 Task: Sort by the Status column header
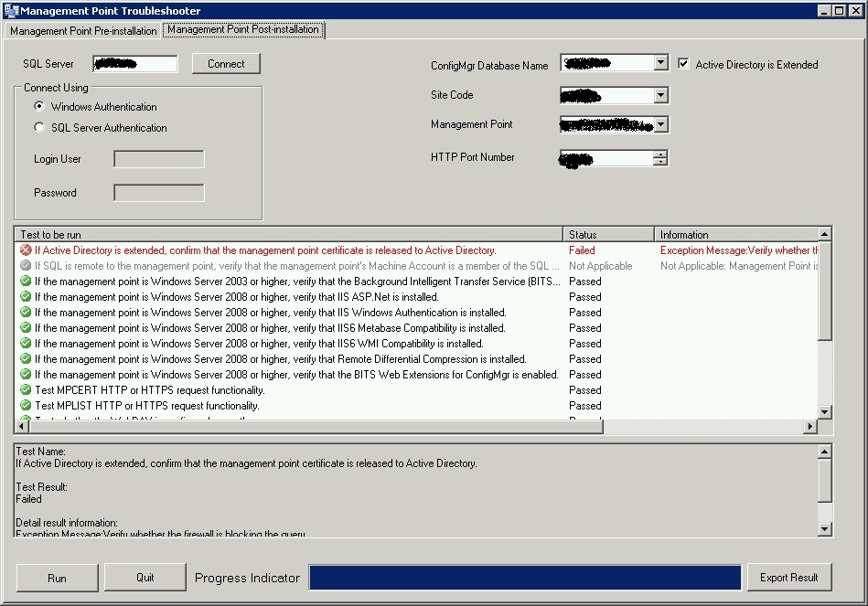[608, 235]
